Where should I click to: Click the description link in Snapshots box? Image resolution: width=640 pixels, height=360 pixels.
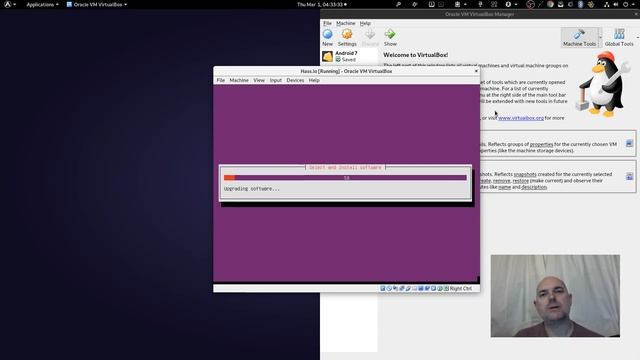click(x=534, y=187)
